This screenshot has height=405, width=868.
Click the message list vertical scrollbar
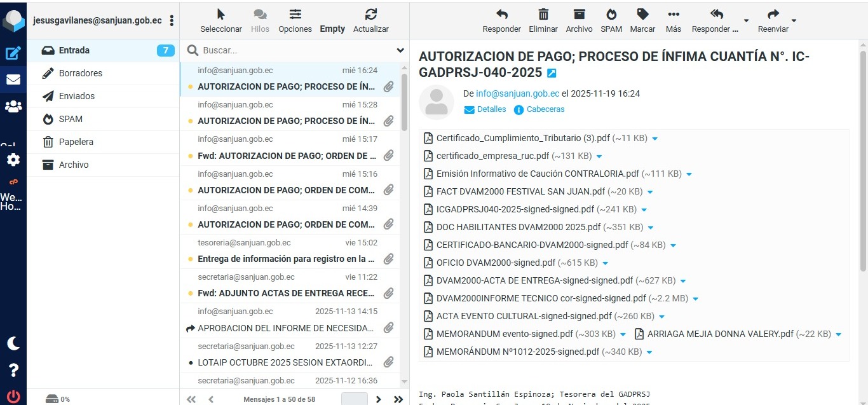click(x=405, y=102)
